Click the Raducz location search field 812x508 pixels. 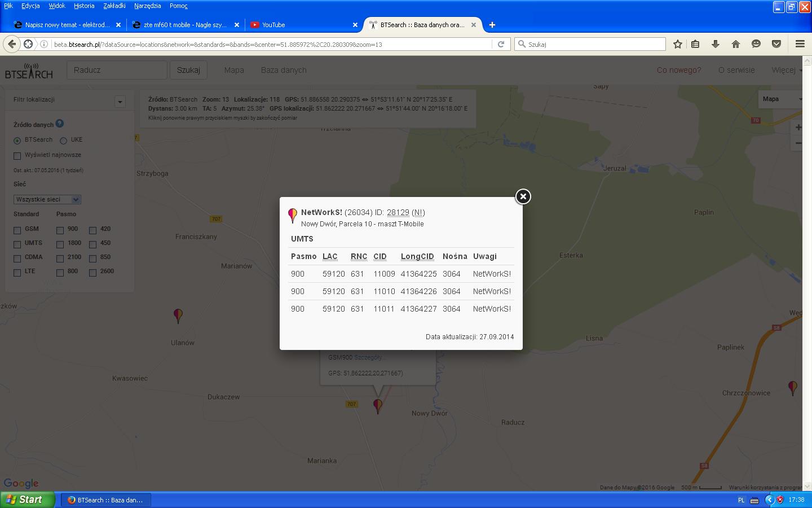click(x=117, y=70)
